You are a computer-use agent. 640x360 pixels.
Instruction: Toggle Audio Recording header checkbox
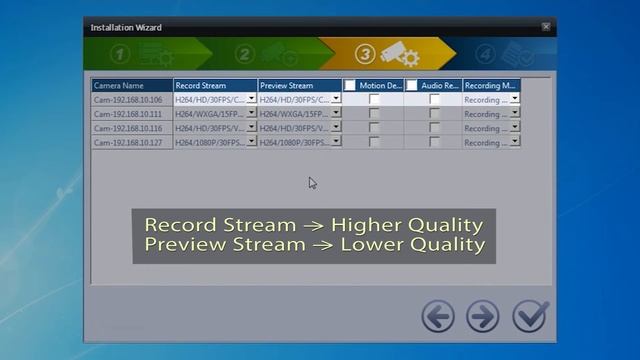click(x=412, y=85)
